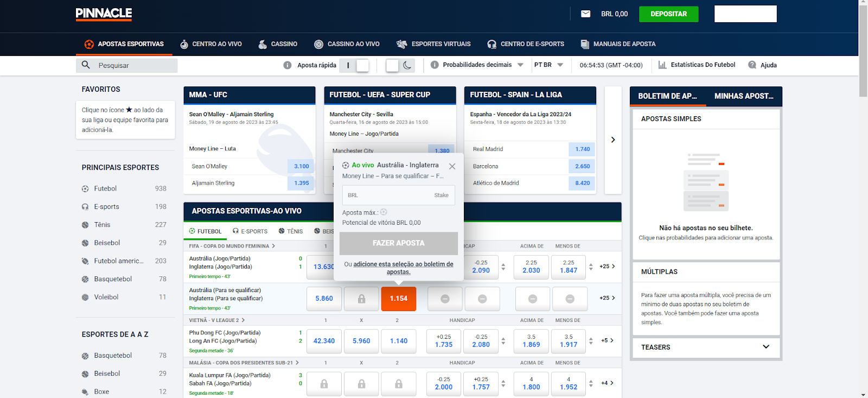Image resolution: width=868 pixels, height=398 pixels.
Task: Click handicap stepper for Austrália Jogo/Partida
Action: [x=503, y=267]
